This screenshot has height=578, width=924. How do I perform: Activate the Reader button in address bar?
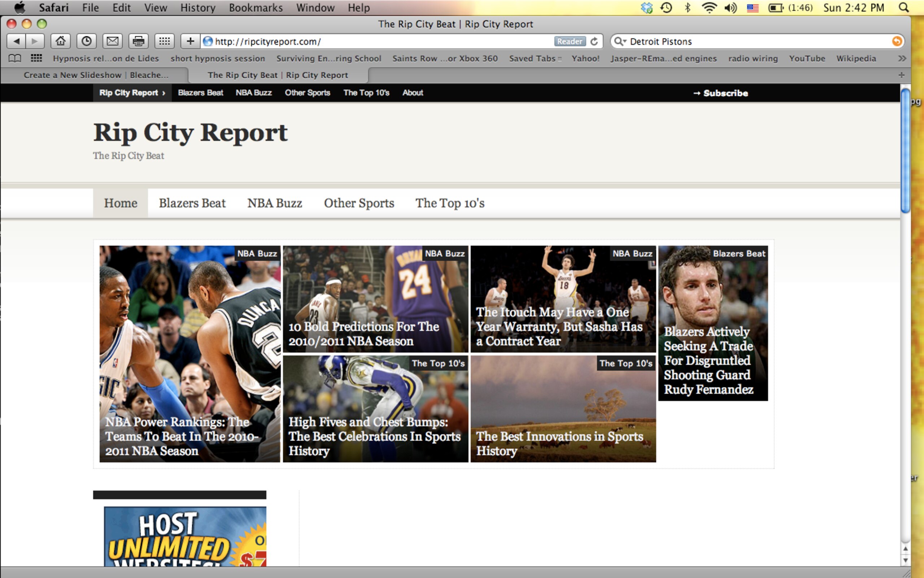[570, 41]
